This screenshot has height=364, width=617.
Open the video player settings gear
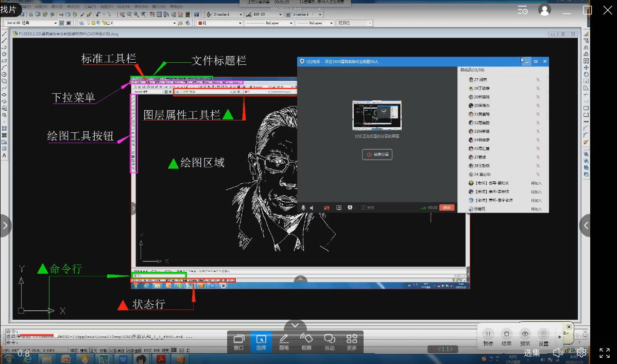coord(581,352)
